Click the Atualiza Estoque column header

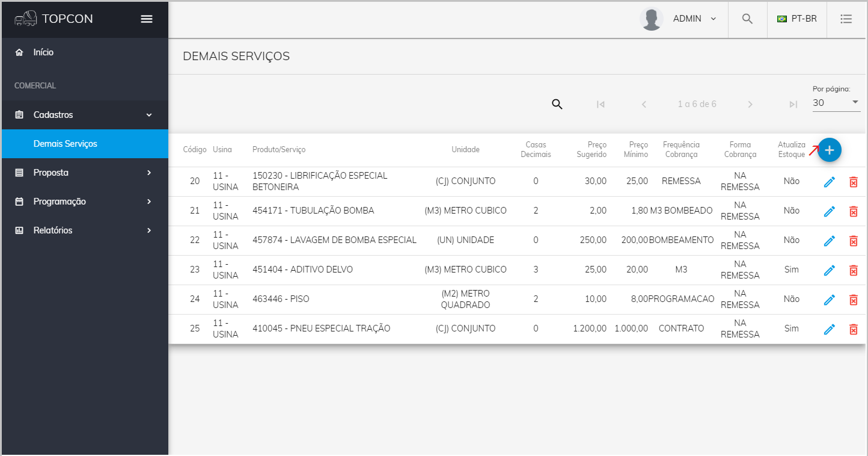[x=791, y=150]
